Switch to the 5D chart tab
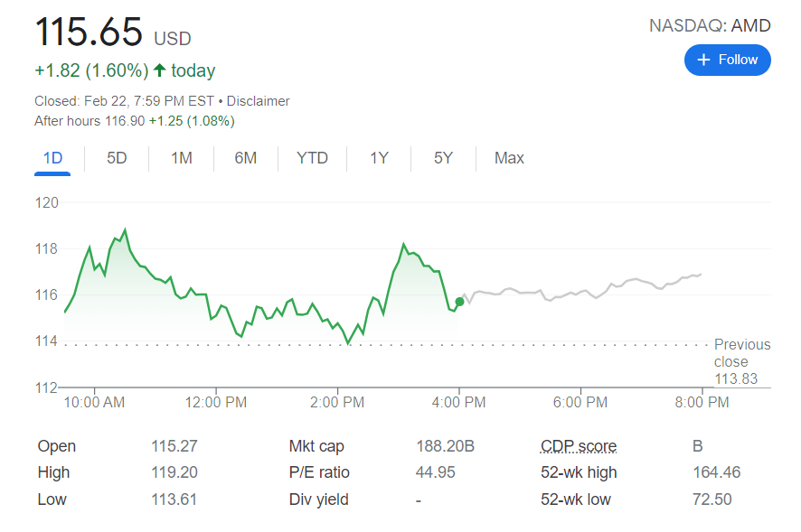This screenshot has width=801, height=532. point(117,158)
